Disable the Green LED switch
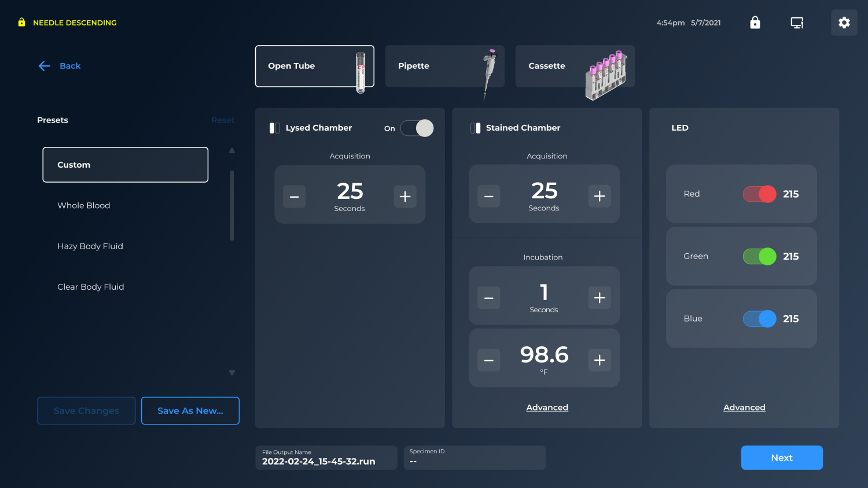 759,256
